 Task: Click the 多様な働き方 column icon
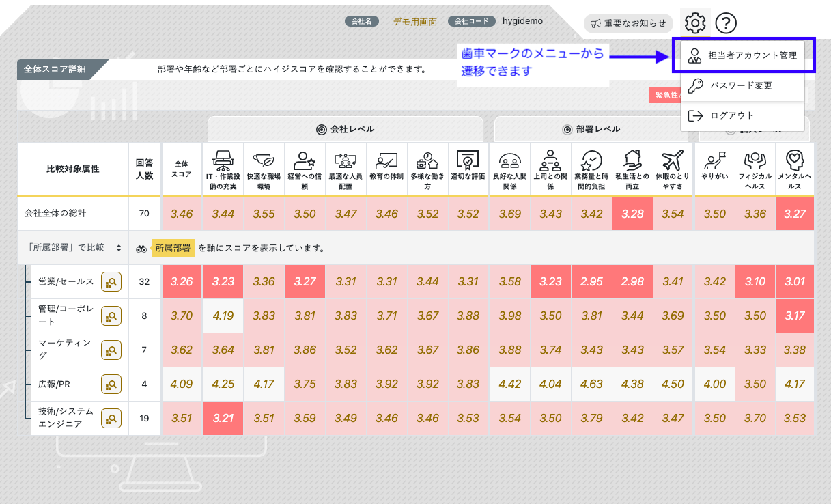tap(427, 160)
